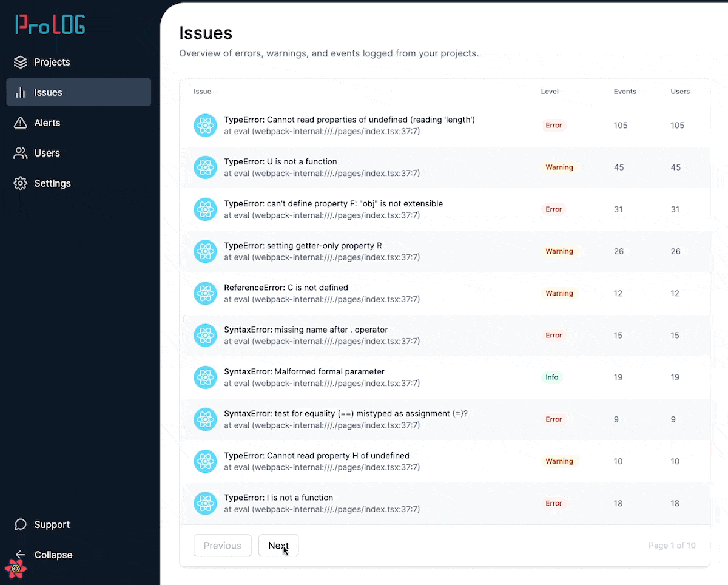Click 'I is not a function' issue title
Image resolution: width=728 pixels, height=585 pixels.
pos(278,498)
